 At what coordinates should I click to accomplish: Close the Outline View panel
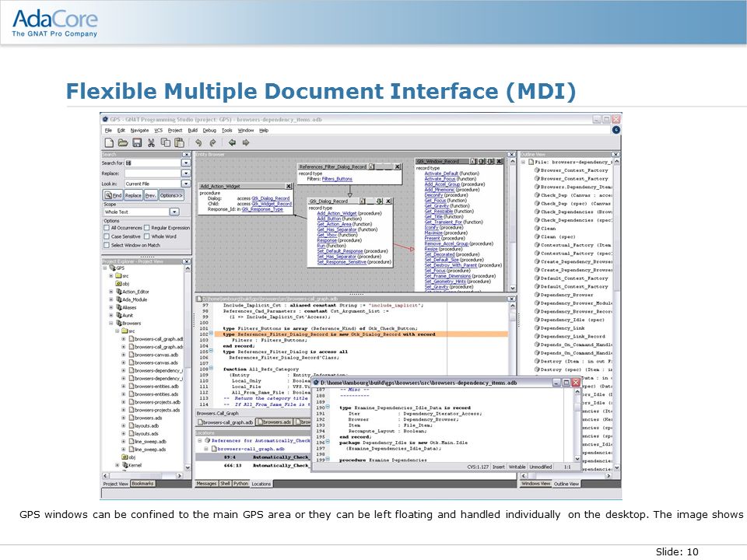[615, 155]
